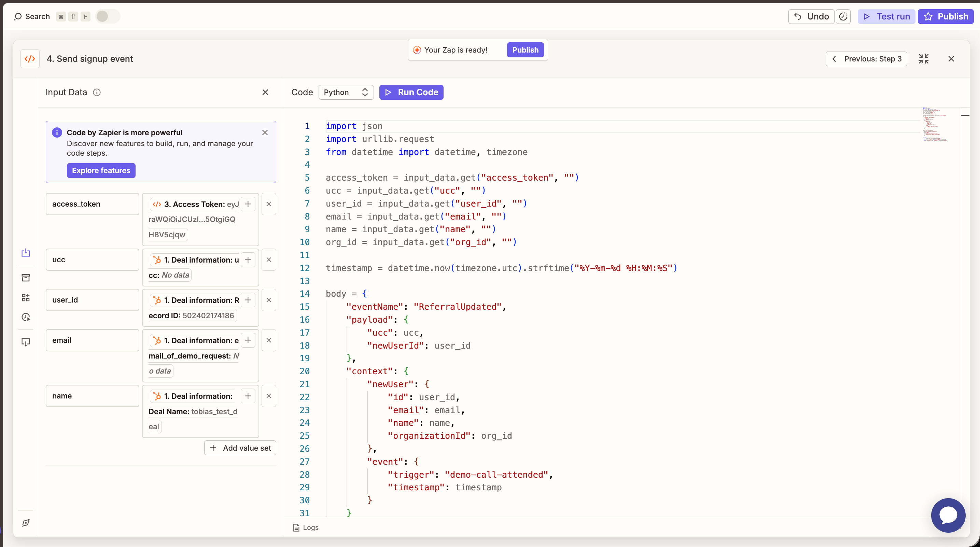This screenshot has width=980, height=547.
Task: Open the chat support bubble
Action: click(x=948, y=516)
